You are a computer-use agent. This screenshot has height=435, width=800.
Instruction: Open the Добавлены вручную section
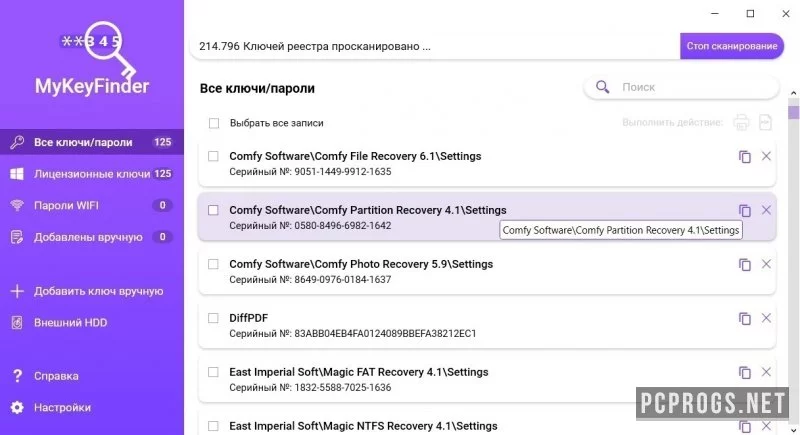(92, 237)
